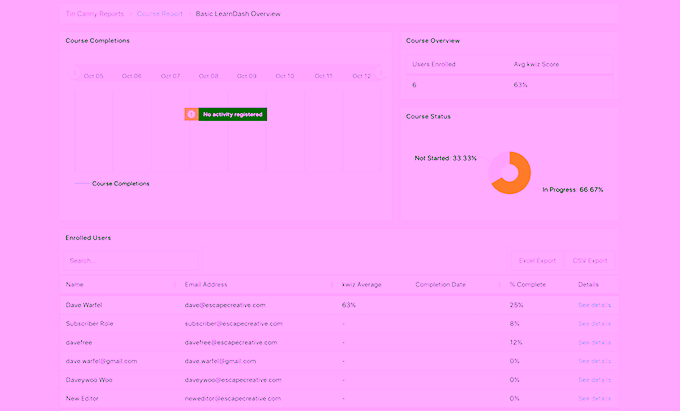See details for Daveywoo Woo
680x411 pixels.
594,380
